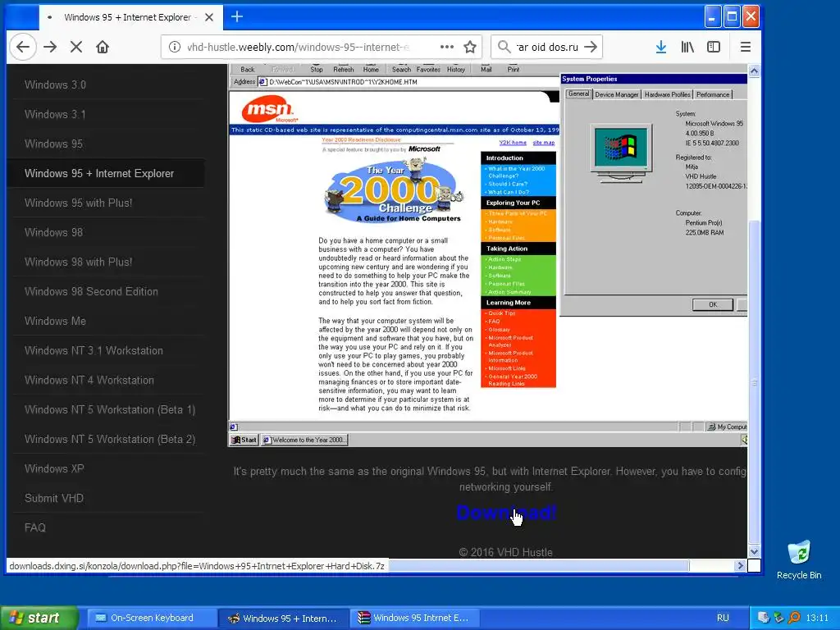Open a new tab with plus button
Screen dimensions: 840x630
(237, 16)
